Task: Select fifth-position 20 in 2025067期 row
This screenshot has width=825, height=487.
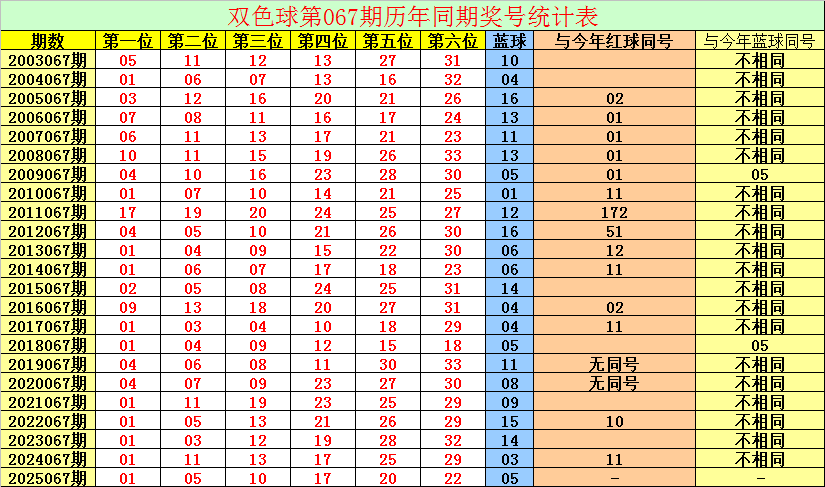Action: 388,478
